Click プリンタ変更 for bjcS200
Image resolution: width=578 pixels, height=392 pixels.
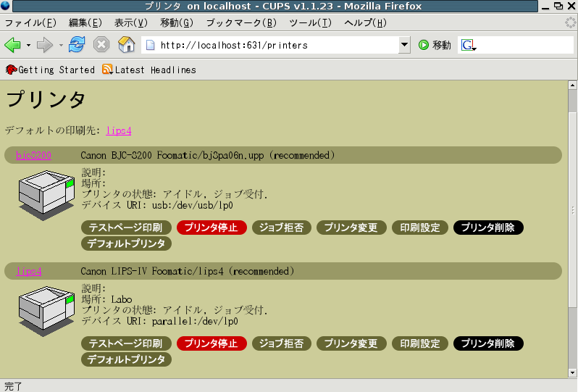coord(351,228)
